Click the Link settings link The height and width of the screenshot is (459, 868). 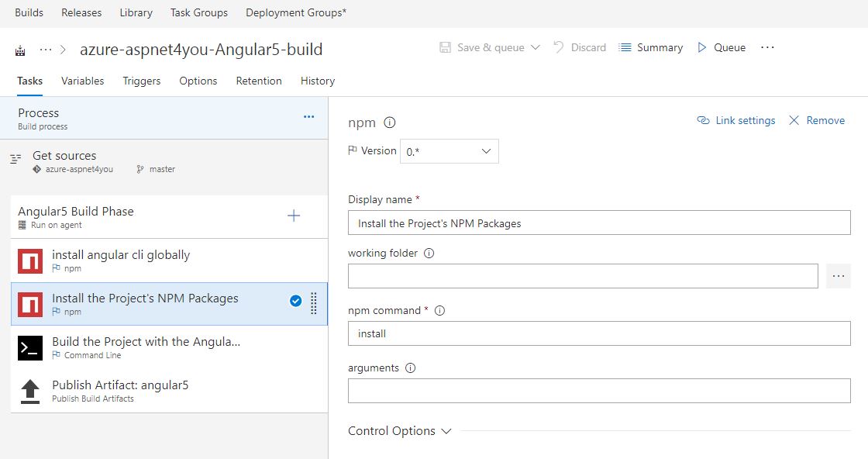736,121
